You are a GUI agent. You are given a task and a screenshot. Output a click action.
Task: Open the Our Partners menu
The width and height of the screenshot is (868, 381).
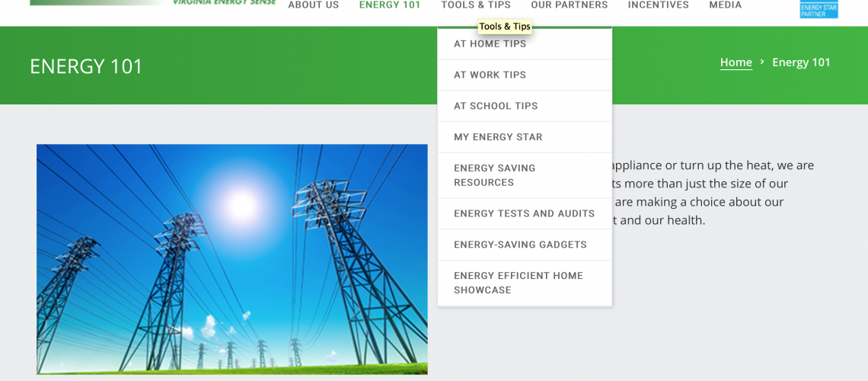point(569,5)
